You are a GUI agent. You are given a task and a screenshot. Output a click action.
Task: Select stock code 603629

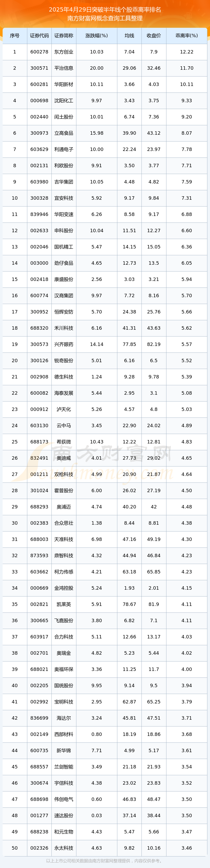(39, 149)
